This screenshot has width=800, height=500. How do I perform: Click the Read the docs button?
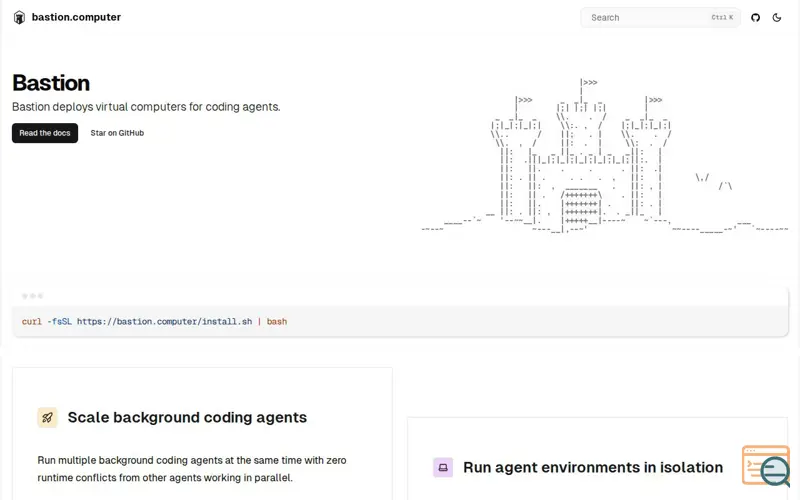point(45,133)
